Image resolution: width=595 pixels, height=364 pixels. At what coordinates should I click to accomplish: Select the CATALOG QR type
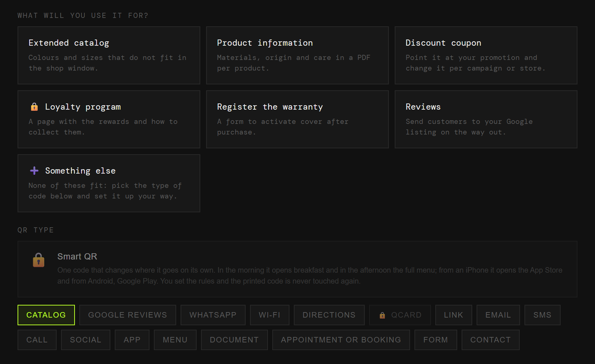click(x=46, y=315)
